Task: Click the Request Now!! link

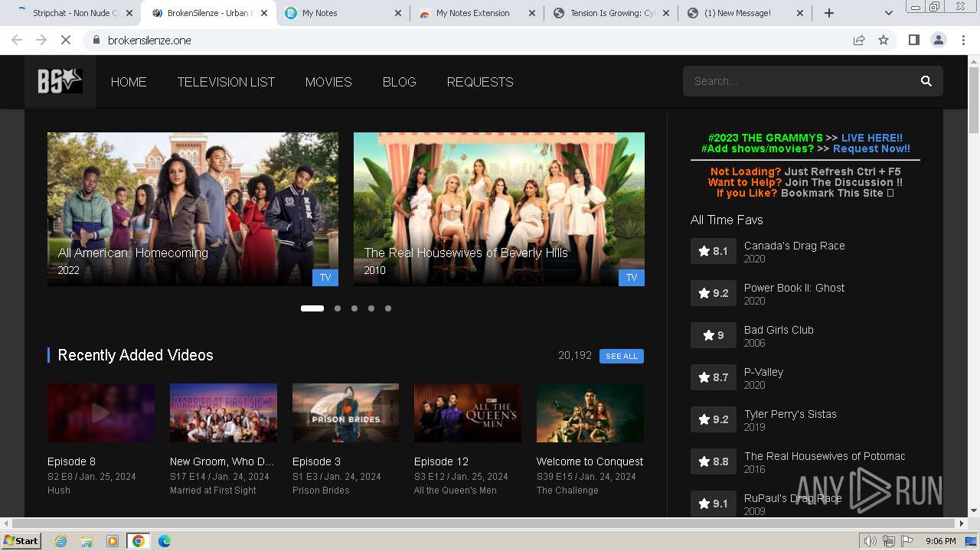Action: click(871, 148)
